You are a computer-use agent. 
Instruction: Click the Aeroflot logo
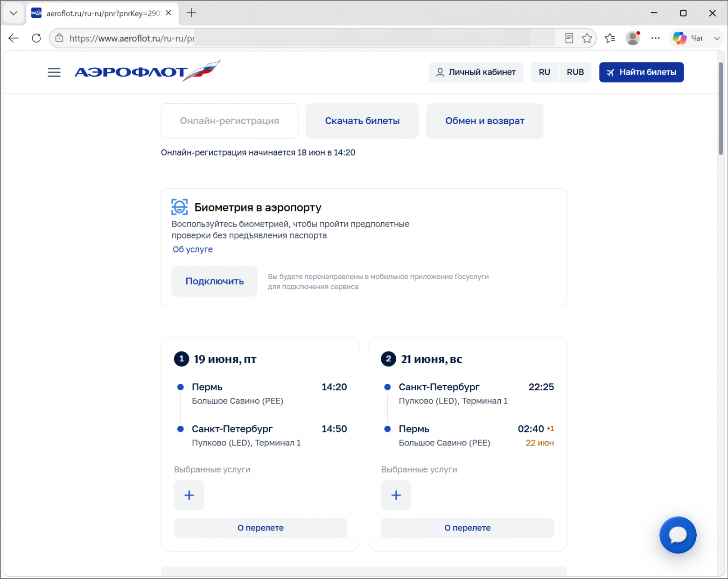coord(147,71)
